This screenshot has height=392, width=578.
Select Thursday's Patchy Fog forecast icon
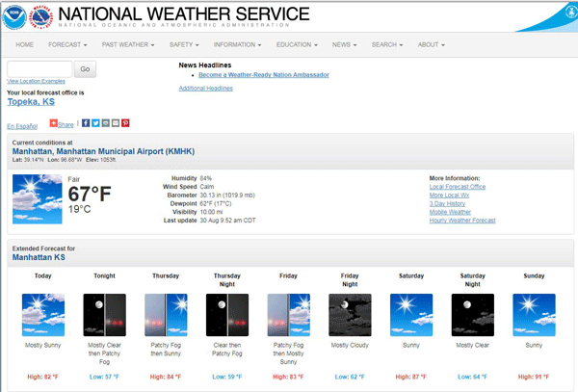coord(166,315)
